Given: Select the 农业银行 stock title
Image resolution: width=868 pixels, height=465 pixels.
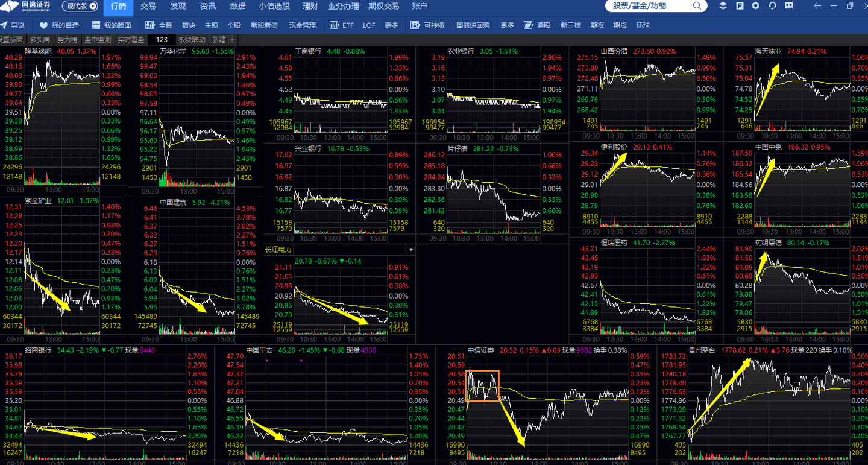Looking at the screenshot, I should [461, 51].
